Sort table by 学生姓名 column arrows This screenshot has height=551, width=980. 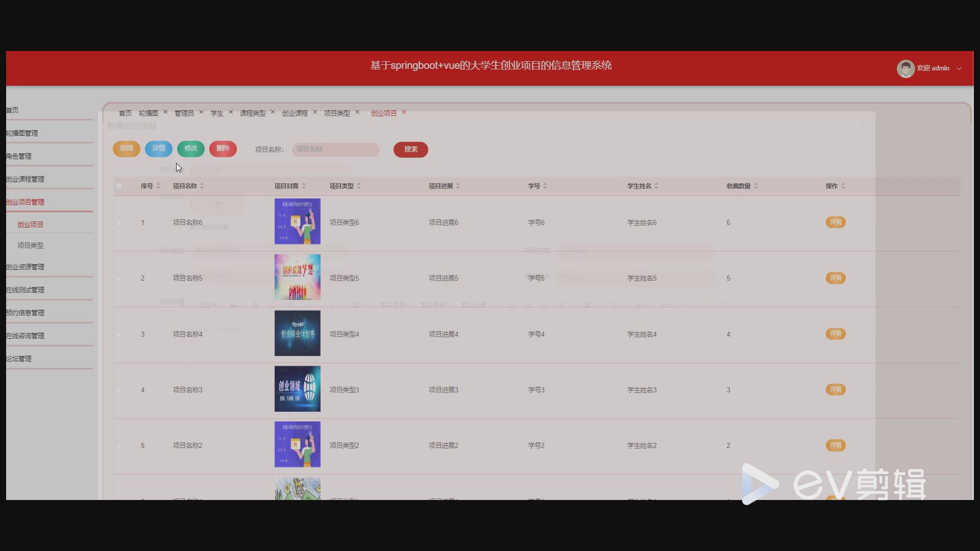click(x=656, y=186)
